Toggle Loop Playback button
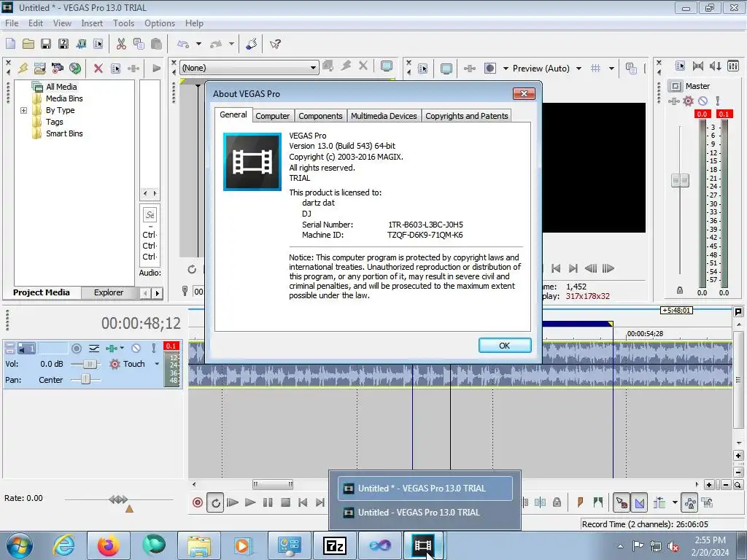This screenshot has height=560, width=747. 215,502
